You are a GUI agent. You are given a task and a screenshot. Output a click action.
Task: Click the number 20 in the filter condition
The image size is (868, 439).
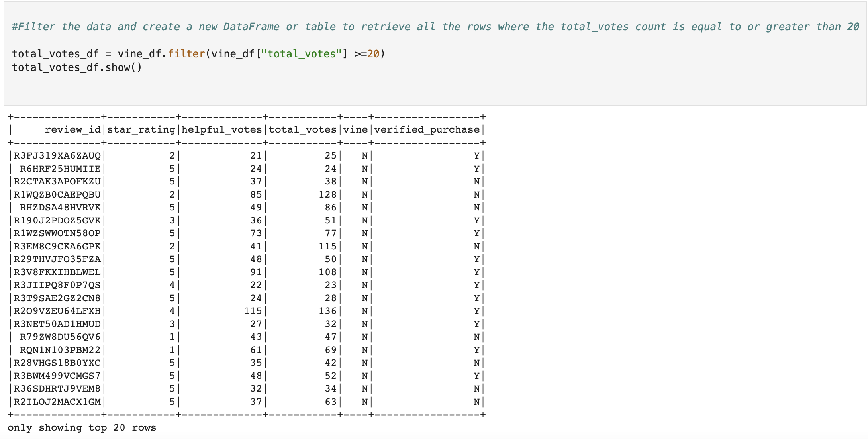(x=375, y=54)
